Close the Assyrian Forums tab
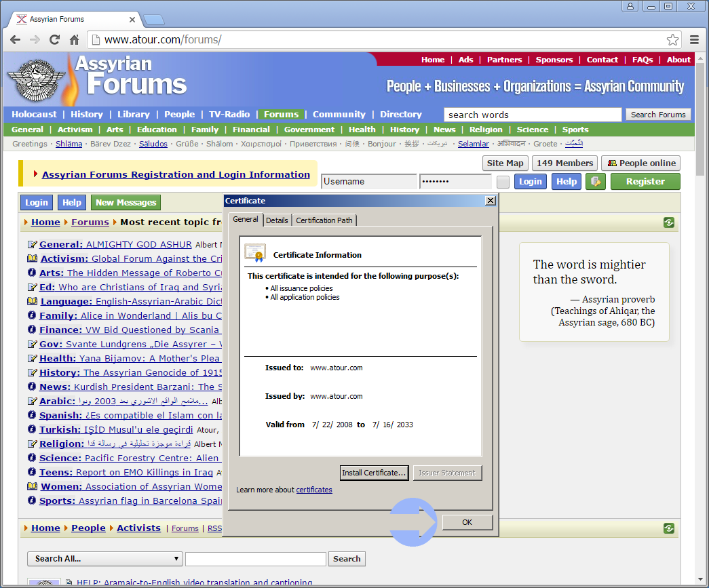Image resolution: width=709 pixels, height=588 pixels. pyautogui.click(x=132, y=20)
